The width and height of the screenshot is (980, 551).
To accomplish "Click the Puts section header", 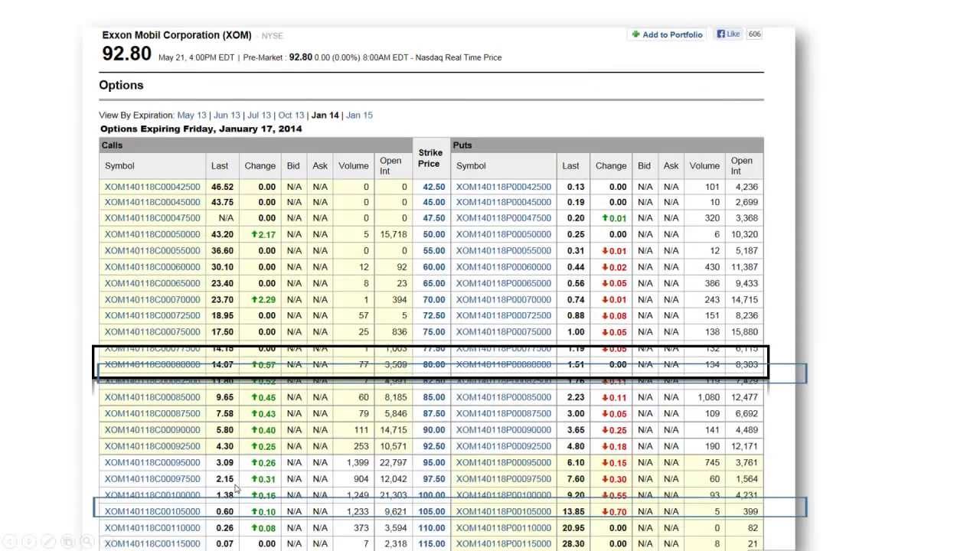I will pos(462,145).
